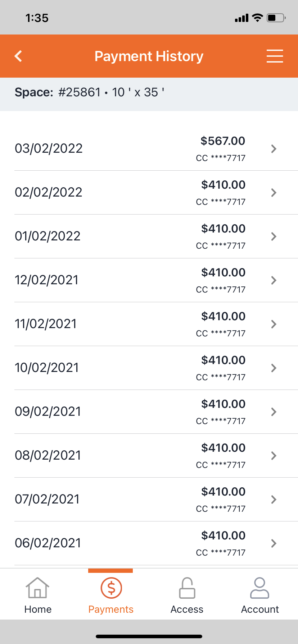Select the 08/02/2021 payment entry
Screen dimensions: 298x644
(x=144, y=456)
